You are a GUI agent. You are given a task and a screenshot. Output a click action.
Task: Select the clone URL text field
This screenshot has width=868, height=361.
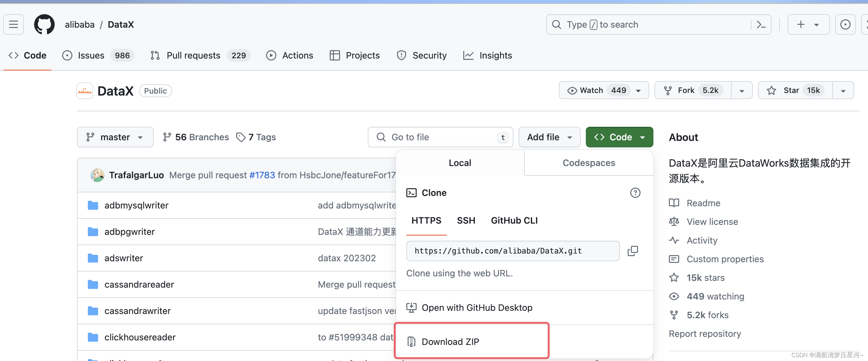pyautogui.click(x=512, y=251)
